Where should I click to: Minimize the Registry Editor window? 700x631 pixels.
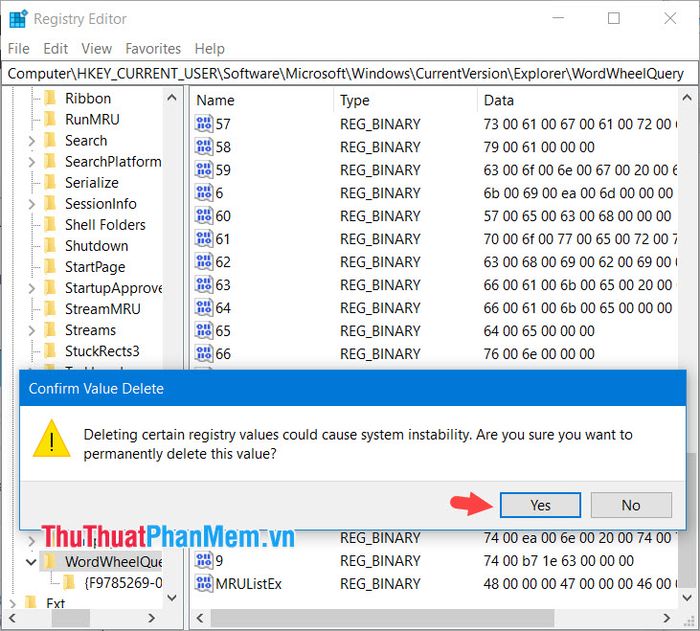pos(558,18)
